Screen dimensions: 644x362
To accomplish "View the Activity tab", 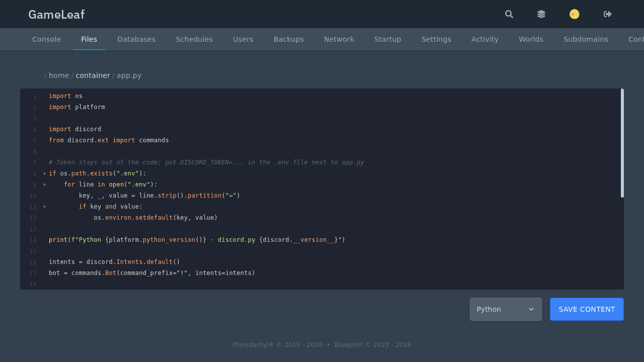I will 485,39.
